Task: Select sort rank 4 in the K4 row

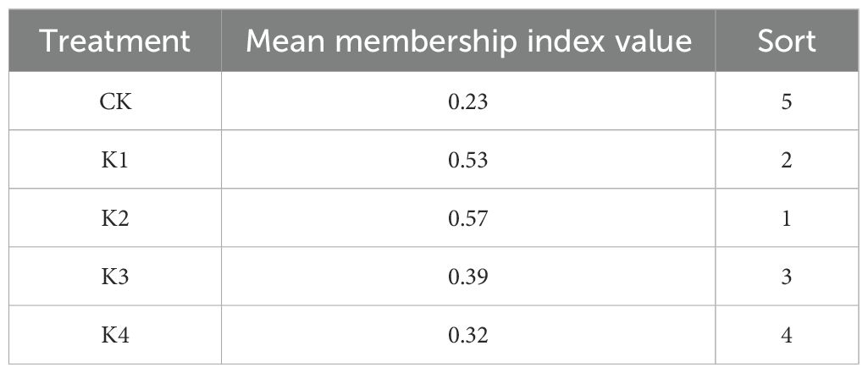Action: [x=787, y=335]
